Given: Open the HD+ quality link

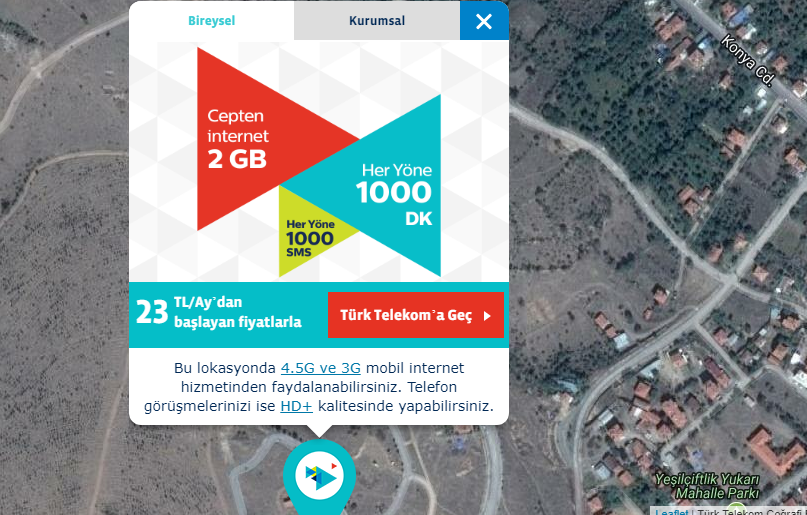Looking at the screenshot, I should pyautogui.click(x=296, y=406).
